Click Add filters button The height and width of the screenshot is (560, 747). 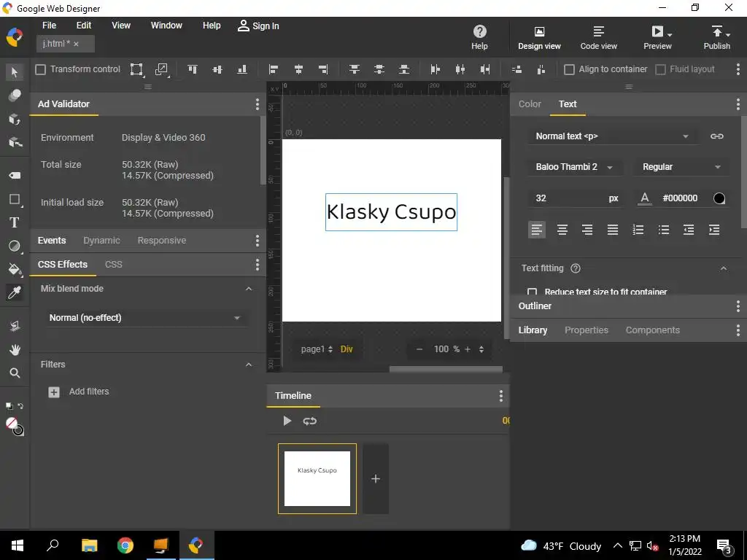(79, 392)
